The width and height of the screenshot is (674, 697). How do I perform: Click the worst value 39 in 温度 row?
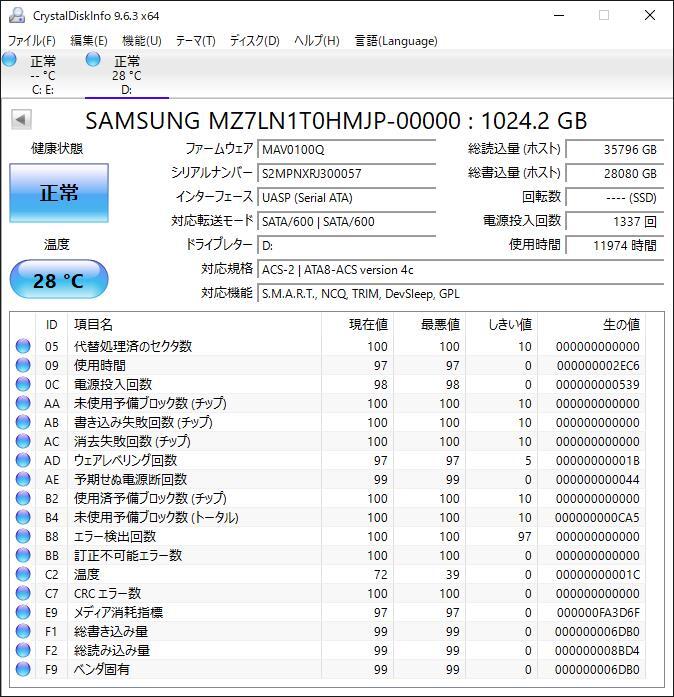pos(453,574)
